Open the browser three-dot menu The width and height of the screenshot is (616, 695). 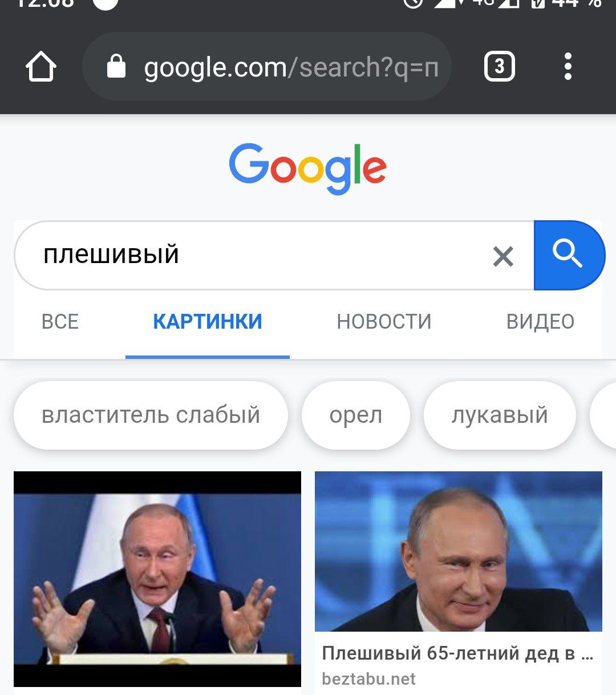(568, 67)
